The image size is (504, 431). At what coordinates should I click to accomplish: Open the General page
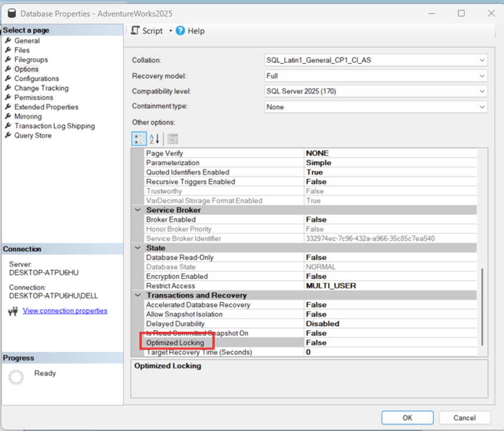(27, 41)
